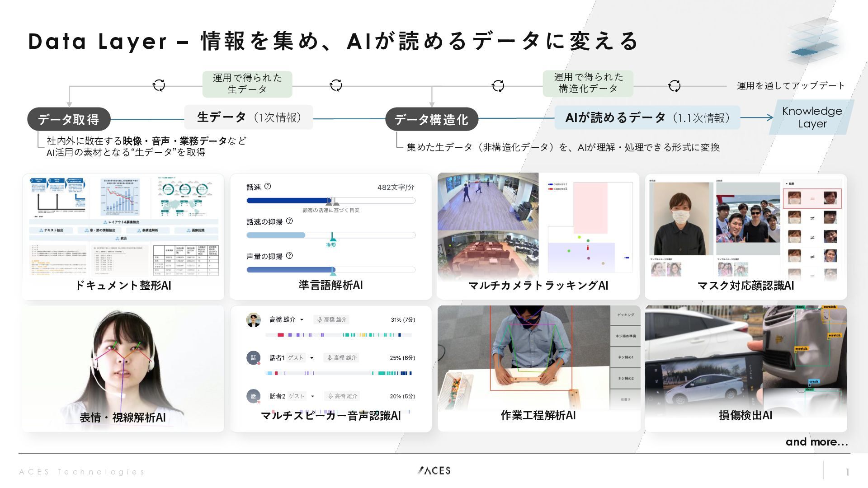Select the データ取得 pill label

(x=69, y=119)
